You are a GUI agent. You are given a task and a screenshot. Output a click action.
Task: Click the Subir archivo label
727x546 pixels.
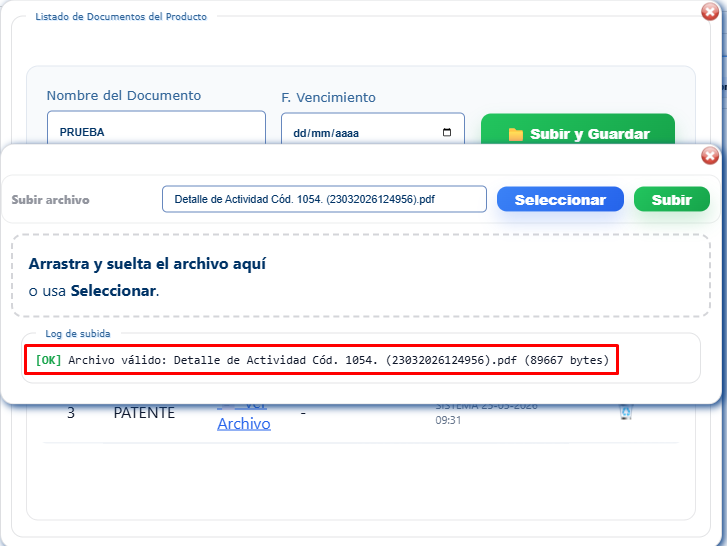(50, 200)
